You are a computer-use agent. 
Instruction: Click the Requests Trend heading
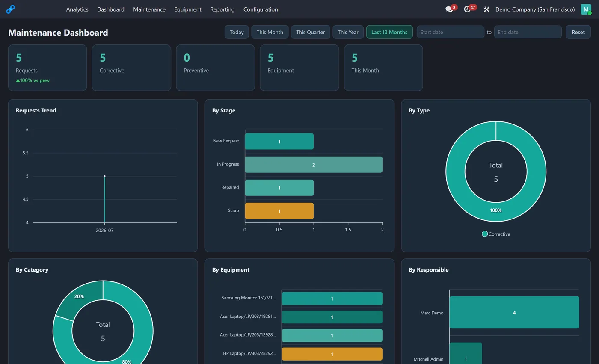click(36, 110)
